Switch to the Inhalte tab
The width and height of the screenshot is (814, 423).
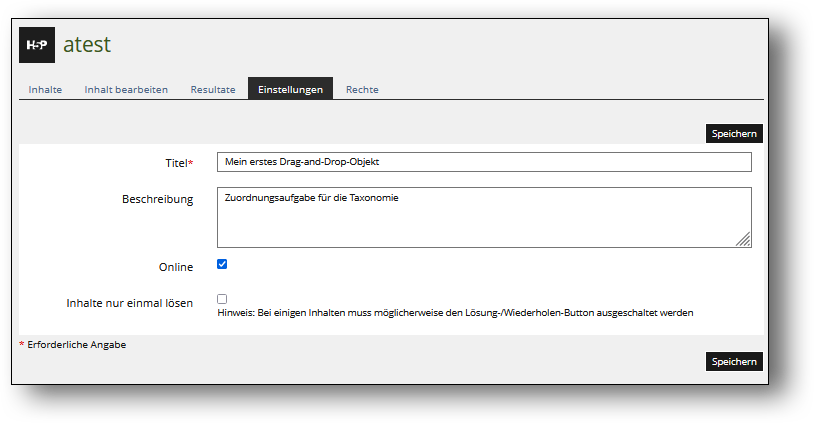tap(45, 90)
